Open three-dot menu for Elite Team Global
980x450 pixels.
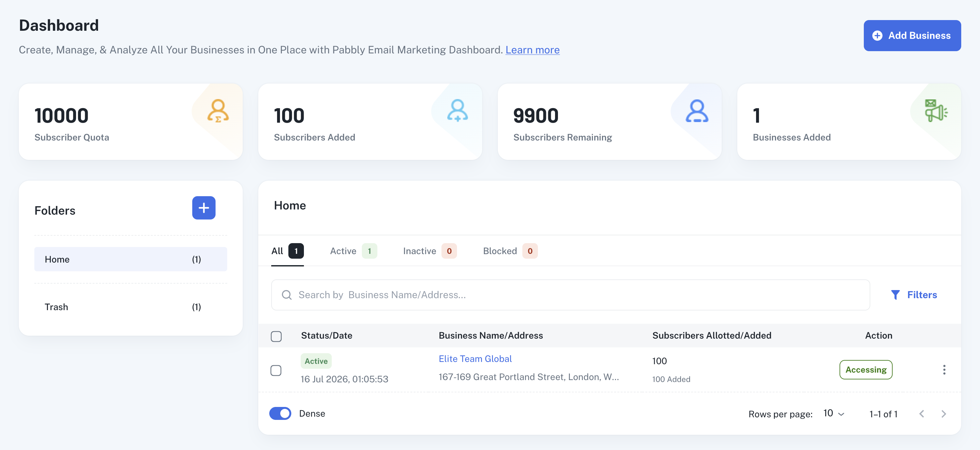[x=944, y=370]
